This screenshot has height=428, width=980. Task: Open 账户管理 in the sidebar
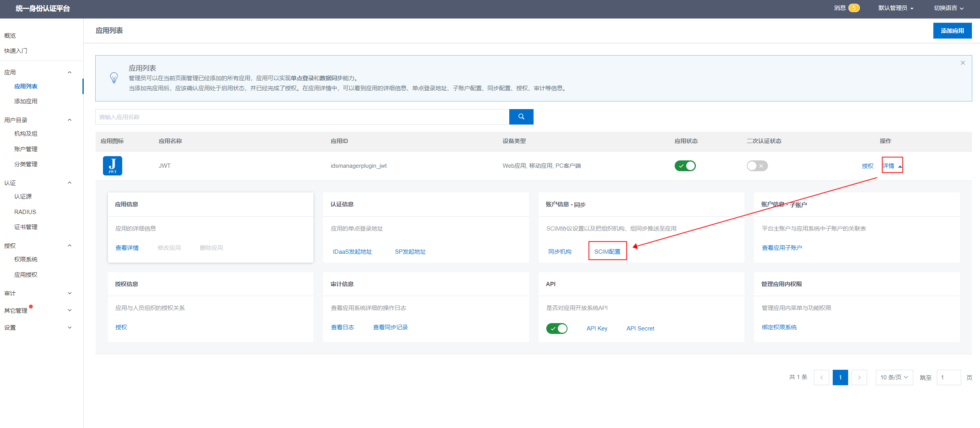point(26,149)
